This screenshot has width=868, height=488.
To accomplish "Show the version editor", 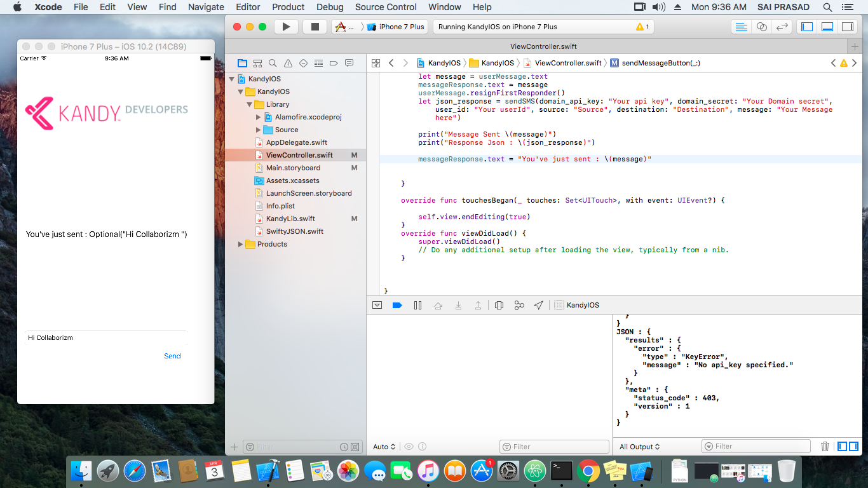I will click(x=782, y=27).
